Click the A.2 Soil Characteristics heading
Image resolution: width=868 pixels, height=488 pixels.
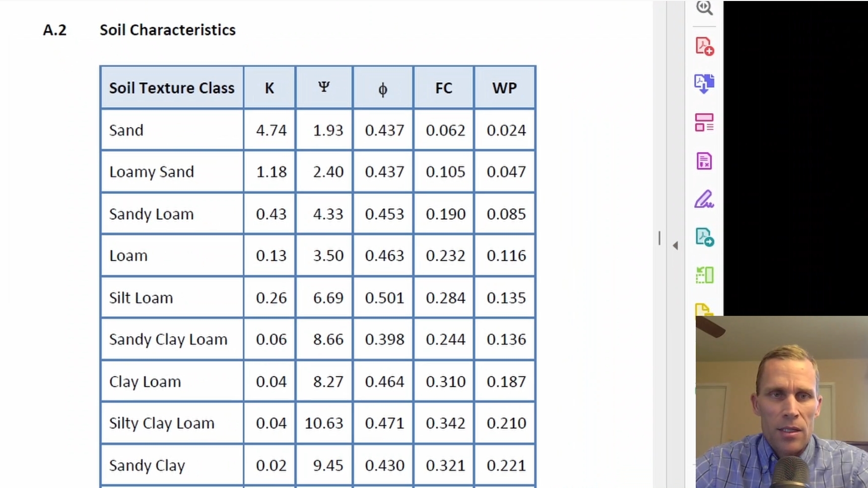(x=139, y=30)
